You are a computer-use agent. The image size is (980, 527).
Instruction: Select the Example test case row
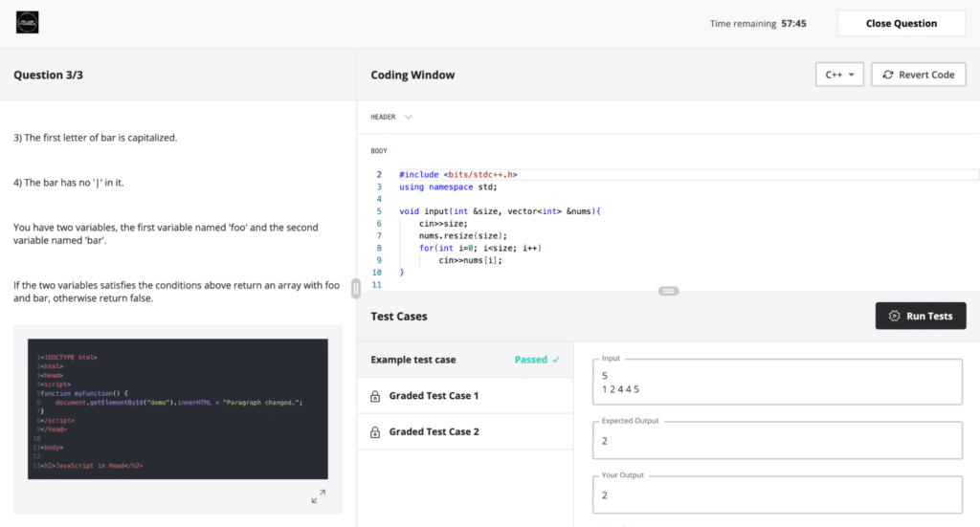[465, 360]
